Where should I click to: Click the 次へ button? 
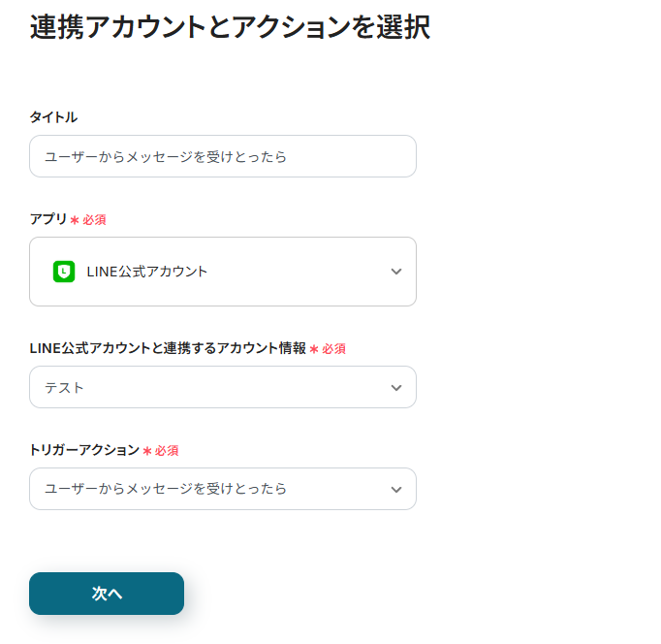click(107, 594)
